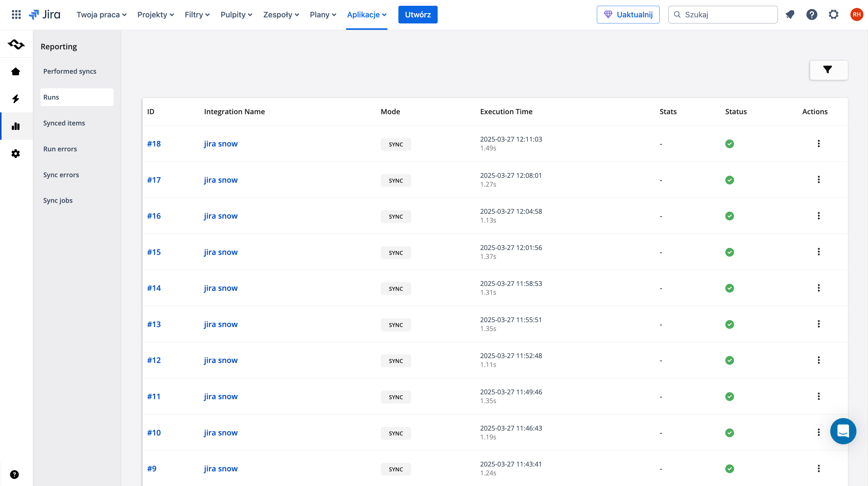Open actions menu for run #17
This screenshot has height=486, width=868.
tap(818, 180)
